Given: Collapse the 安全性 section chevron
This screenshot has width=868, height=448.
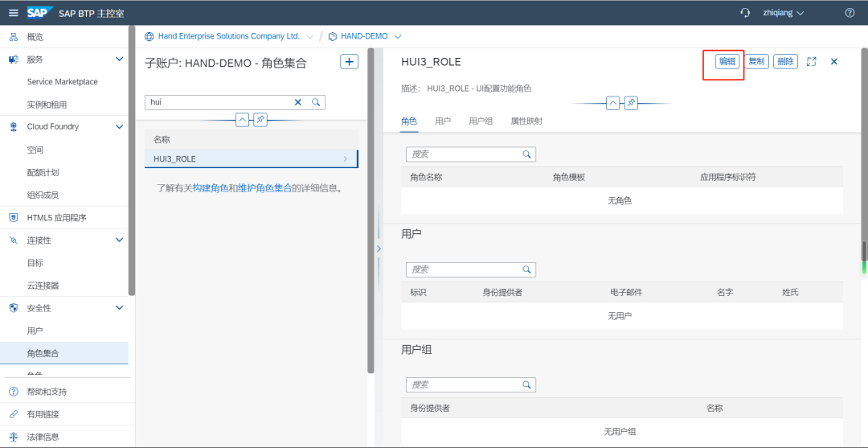Looking at the screenshot, I should point(119,307).
